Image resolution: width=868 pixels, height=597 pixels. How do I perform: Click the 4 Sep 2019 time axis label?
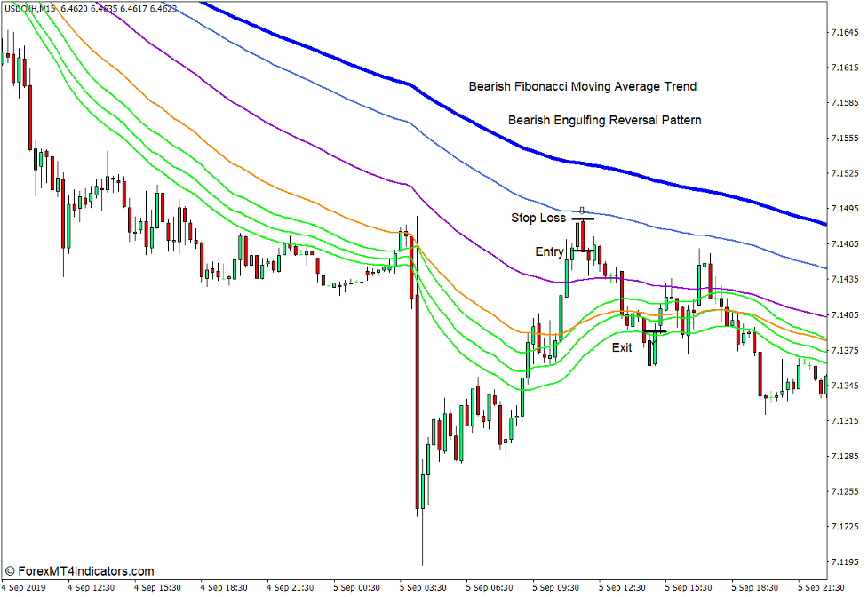coord(25,586)
